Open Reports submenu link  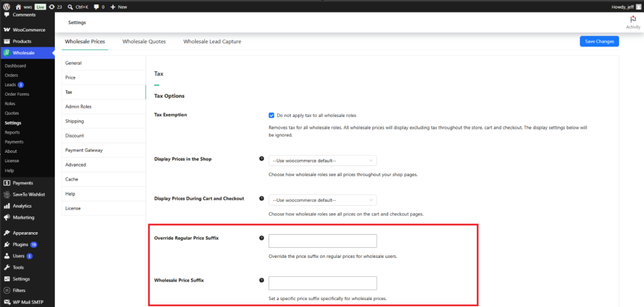[x=13, y=132]
